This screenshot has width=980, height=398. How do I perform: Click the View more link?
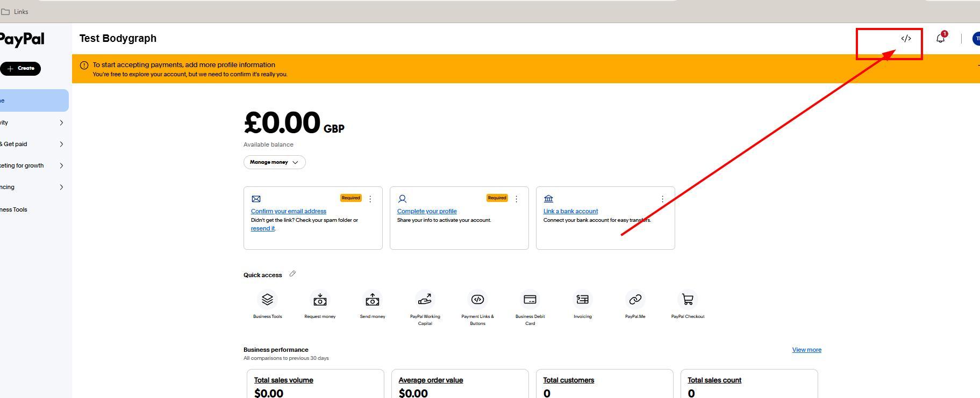[x=806, y=350]
